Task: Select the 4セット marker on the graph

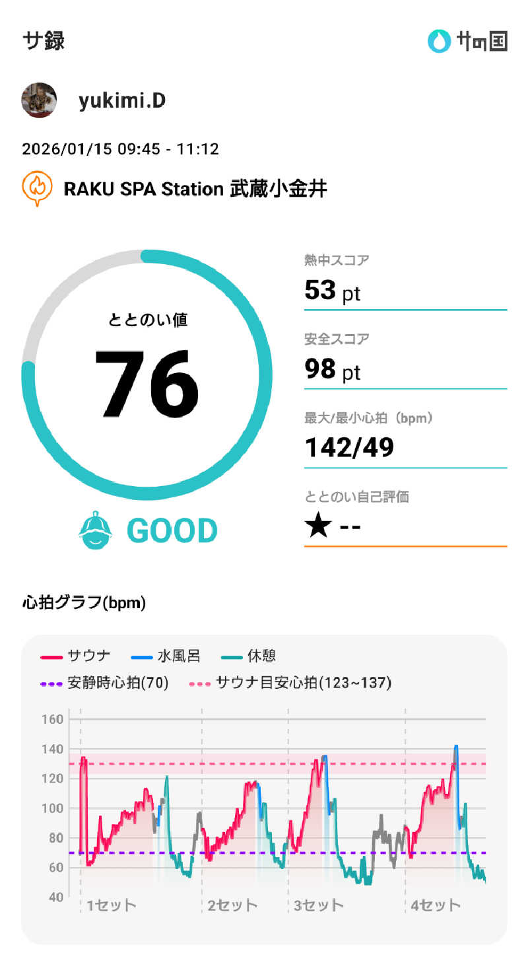Action: pos(436,905)
